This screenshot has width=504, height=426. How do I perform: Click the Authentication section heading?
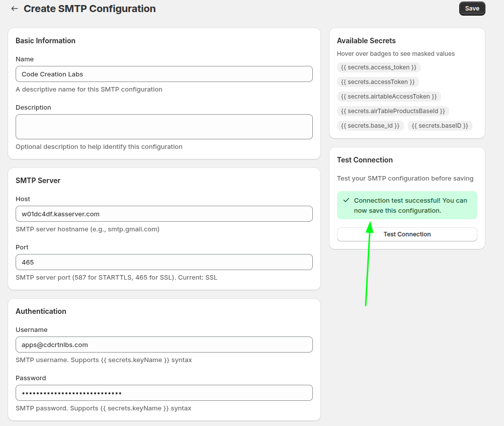click(41, 311)
